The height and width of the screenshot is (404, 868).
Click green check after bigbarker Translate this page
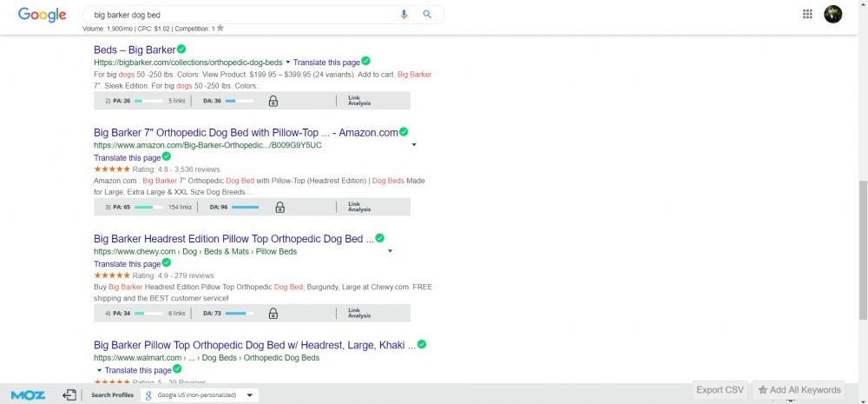(x=365, y=61)
